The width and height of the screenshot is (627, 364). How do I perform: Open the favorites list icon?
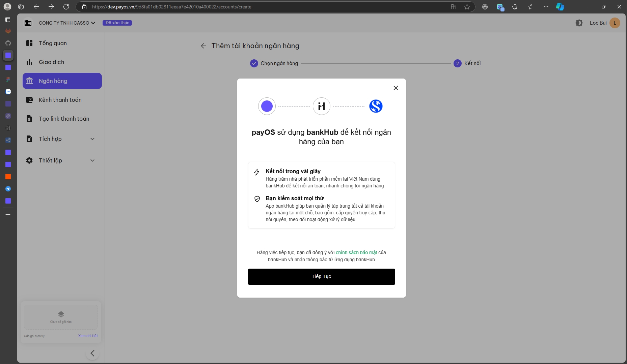pos(531,7)
